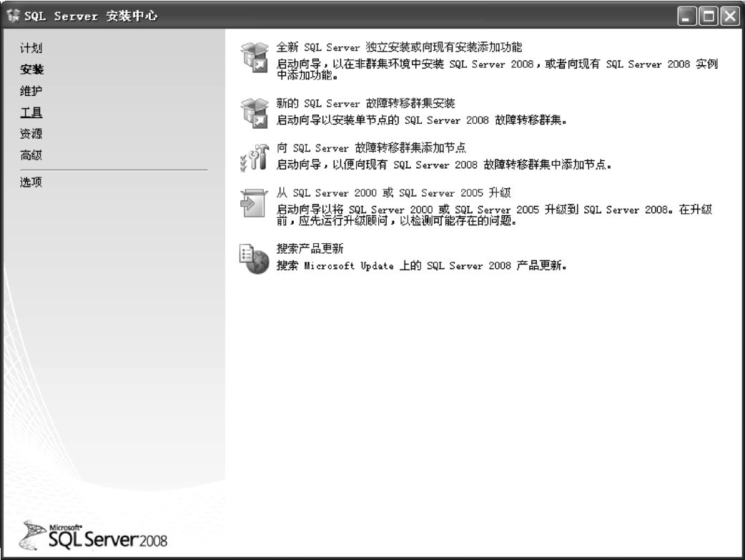Minimize the SQL Server 安装中心 window
745x560 pixels.
coord(686,16)
